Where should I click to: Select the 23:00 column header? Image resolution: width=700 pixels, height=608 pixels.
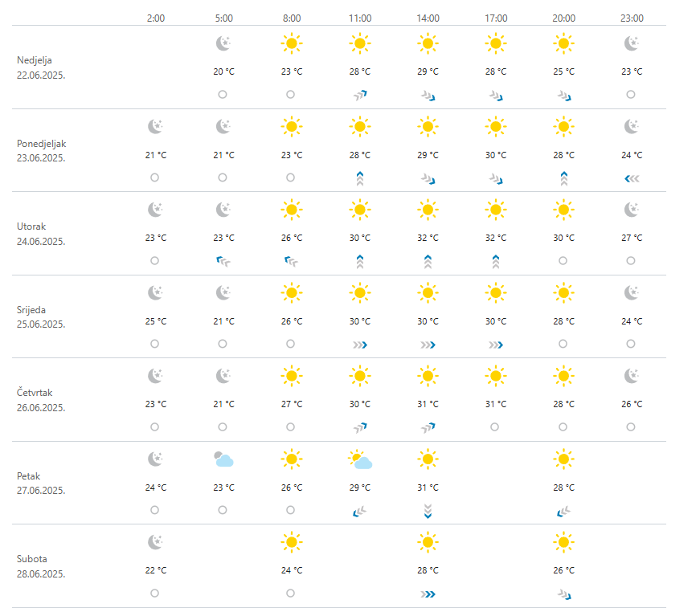pyautogui.click(x=632, y=18)
